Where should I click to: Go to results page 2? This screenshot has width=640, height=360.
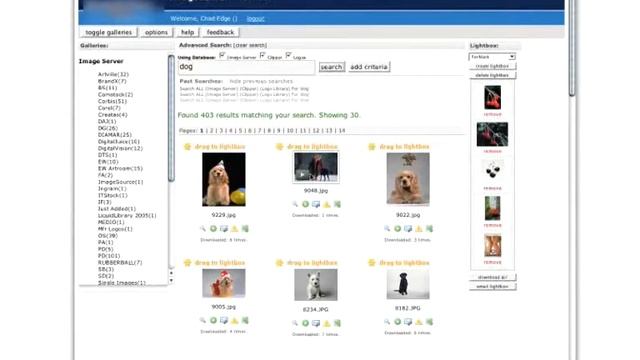(211, 131)
